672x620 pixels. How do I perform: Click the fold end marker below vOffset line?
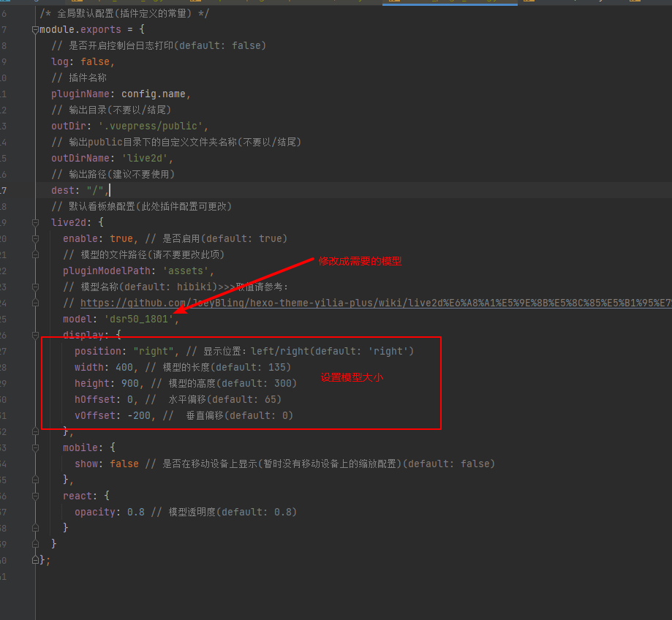pyautogui.click(x=35, y=431)
